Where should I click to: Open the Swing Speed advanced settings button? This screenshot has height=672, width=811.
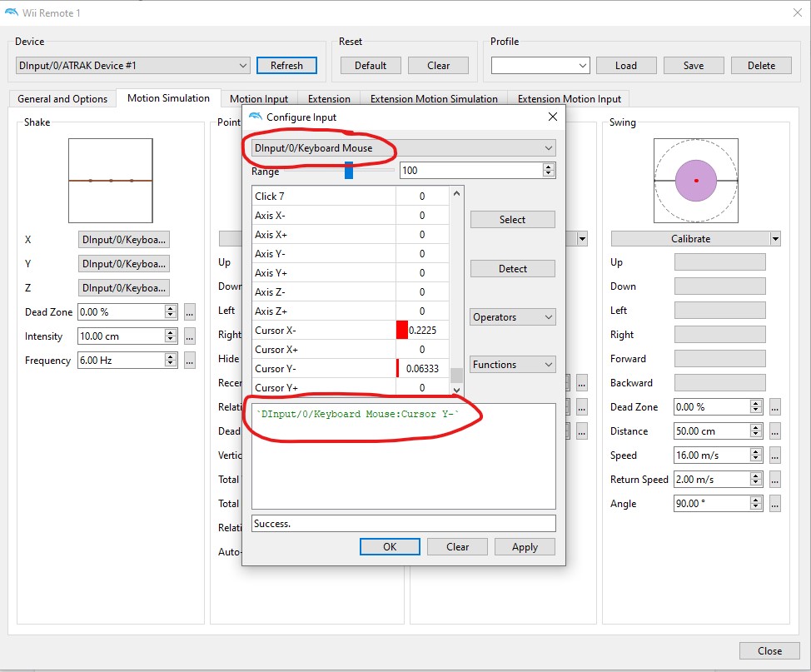coord(775,455)
